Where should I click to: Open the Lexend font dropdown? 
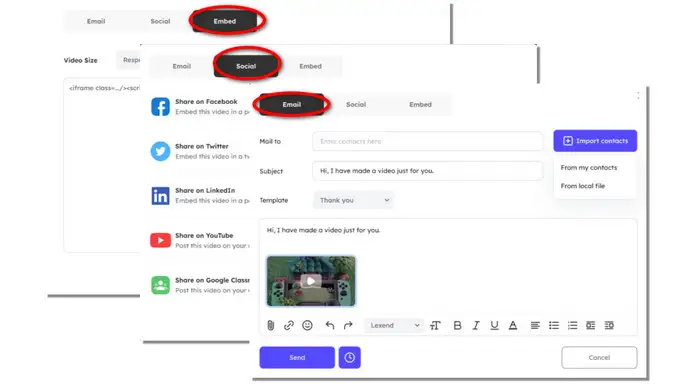(x=395, y=326)
